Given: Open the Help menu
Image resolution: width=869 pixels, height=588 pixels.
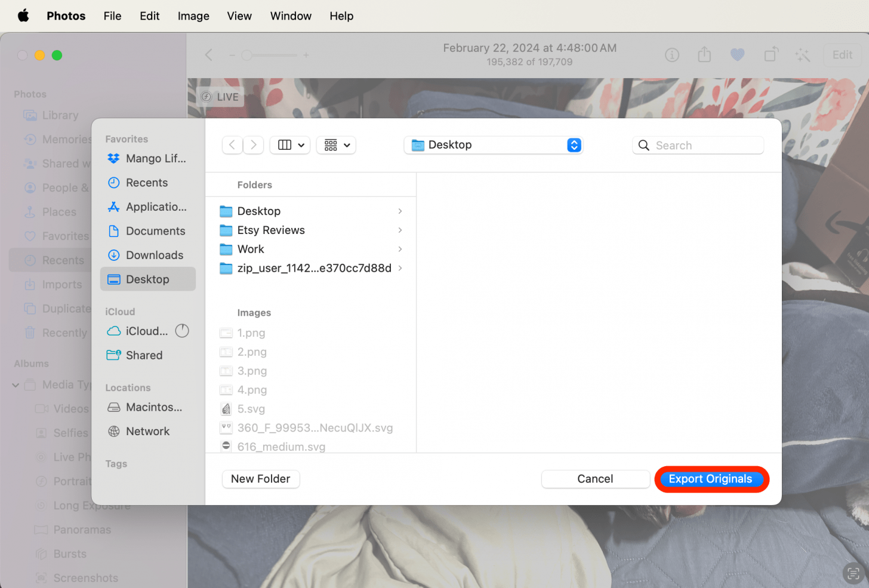Looking at the screenshot, I should pos(341,16).
